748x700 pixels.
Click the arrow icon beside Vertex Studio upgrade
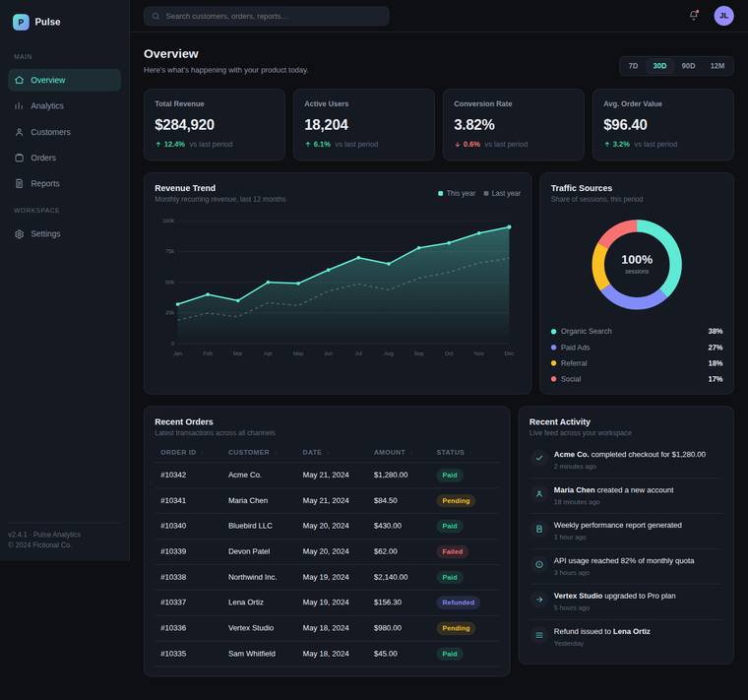click(x=539, y=600)
